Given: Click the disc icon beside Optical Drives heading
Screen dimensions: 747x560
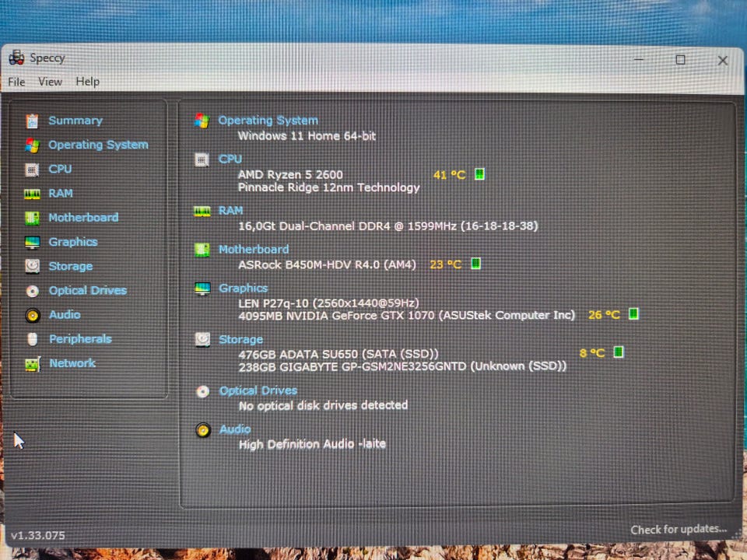Looking at the screenshot, I should coord(202,391).
